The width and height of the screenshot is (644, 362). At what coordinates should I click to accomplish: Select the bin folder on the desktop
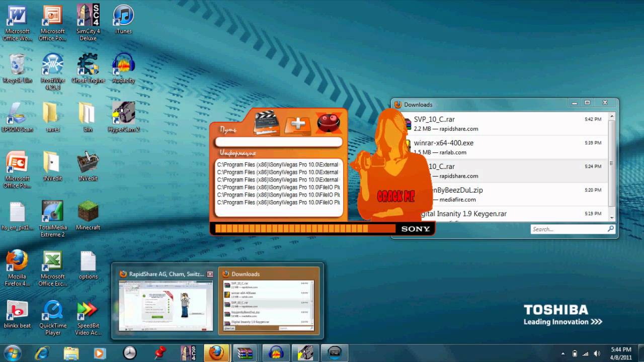click(88, 117)
